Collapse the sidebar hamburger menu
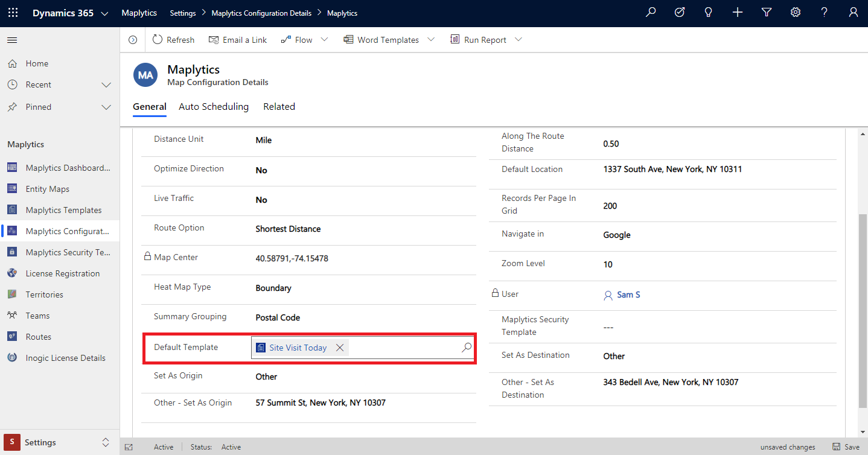This screenshot has height=455, width=868. tap(12, 40)
